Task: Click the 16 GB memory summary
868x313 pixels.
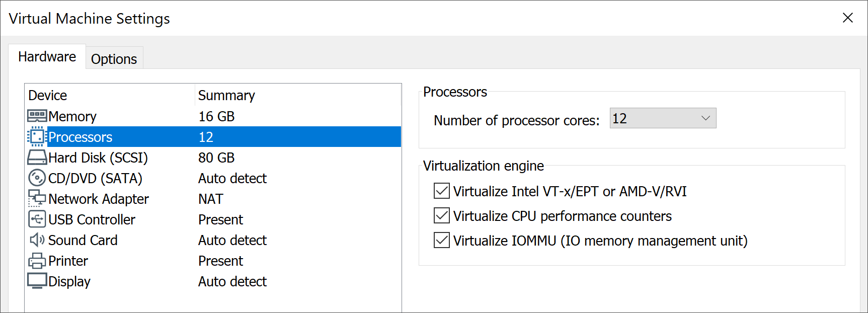Action: coord(216,116)
